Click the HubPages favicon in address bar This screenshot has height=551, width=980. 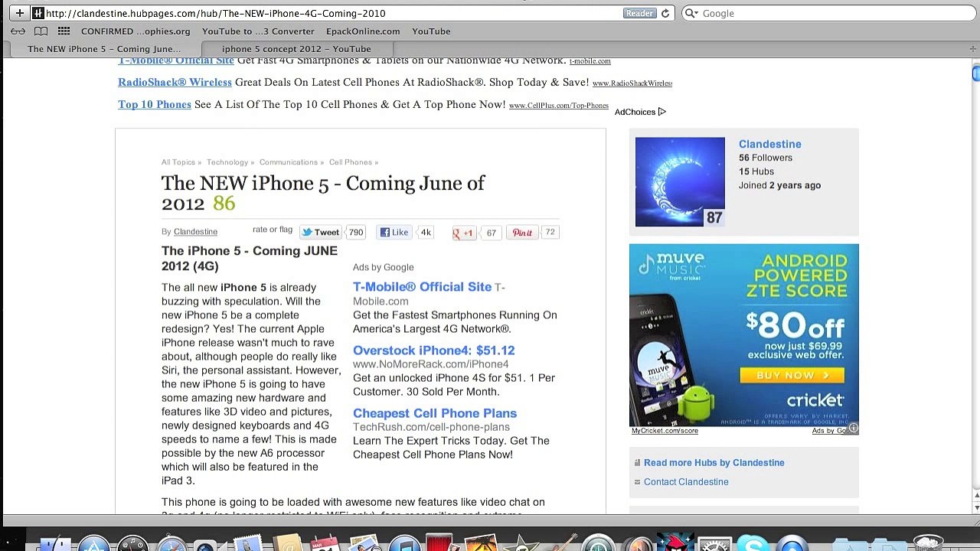38,13
